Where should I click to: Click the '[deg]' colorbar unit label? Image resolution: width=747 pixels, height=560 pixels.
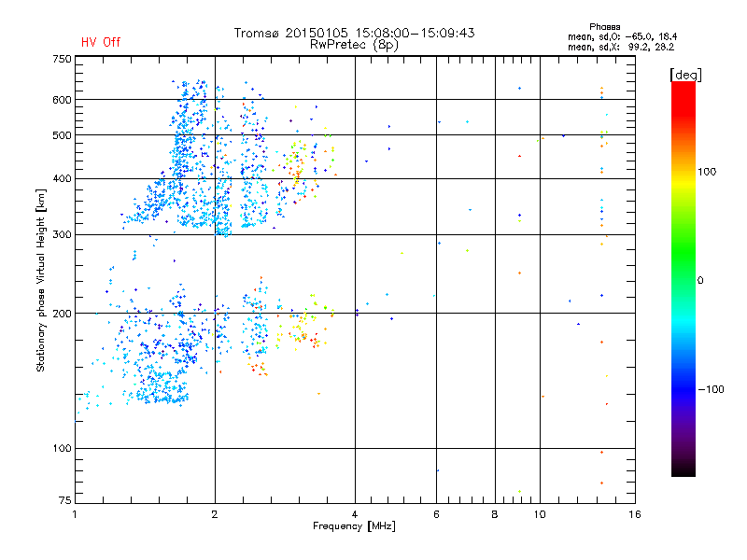click(x=685, y=75)
